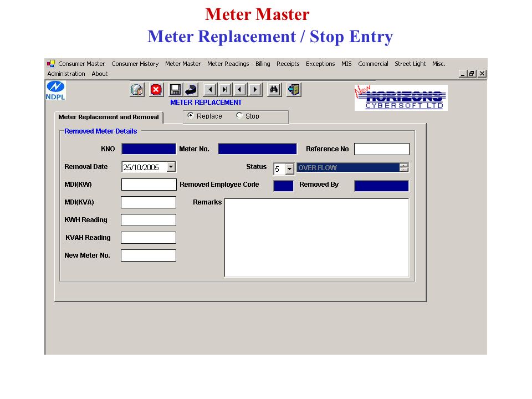Go to the first record
532x399 pixels.
click(210, 90)
